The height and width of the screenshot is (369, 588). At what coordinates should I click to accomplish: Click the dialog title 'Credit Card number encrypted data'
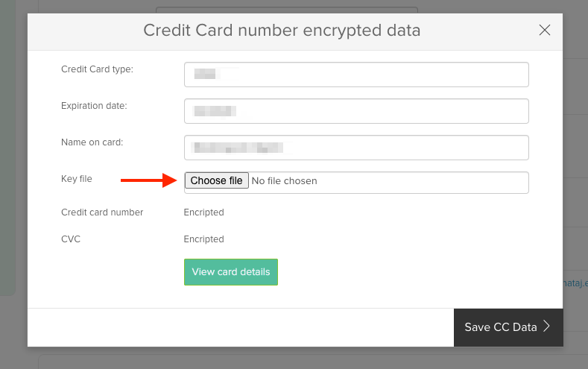[x=282, y=31]
